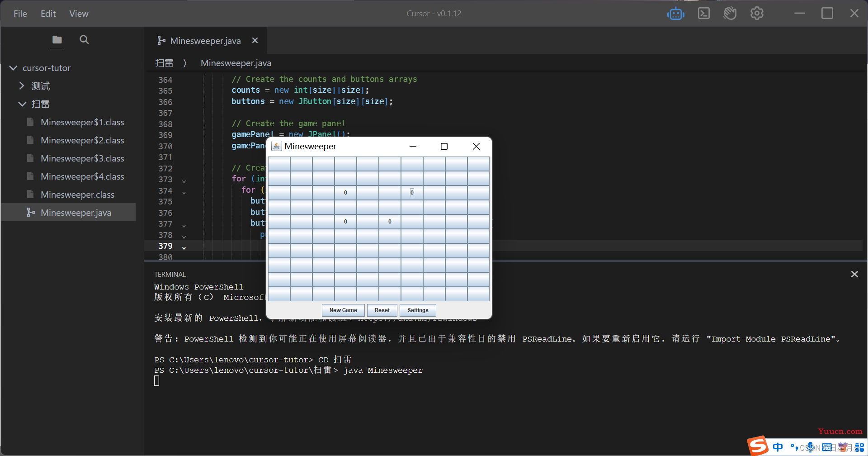Click the Sogou voice input microphone

811,447
